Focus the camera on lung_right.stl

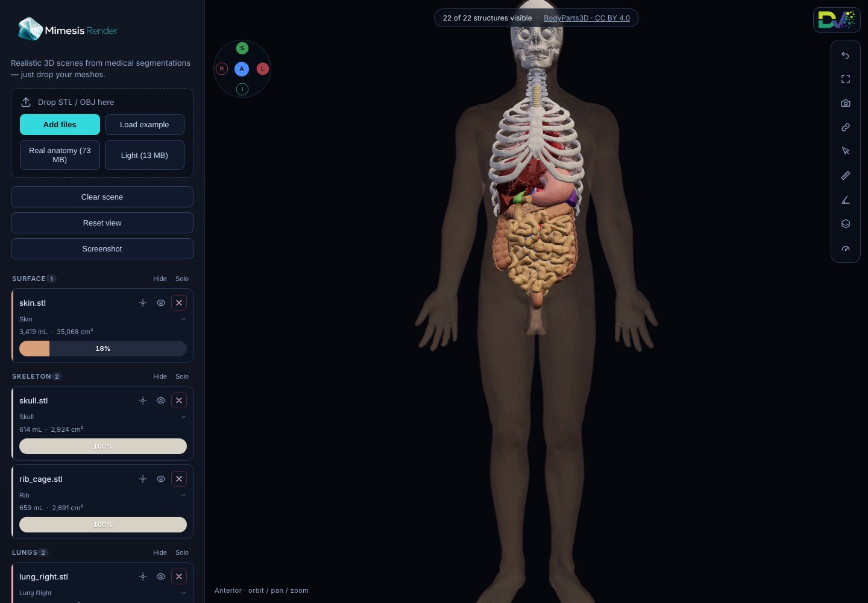point(143,576)
